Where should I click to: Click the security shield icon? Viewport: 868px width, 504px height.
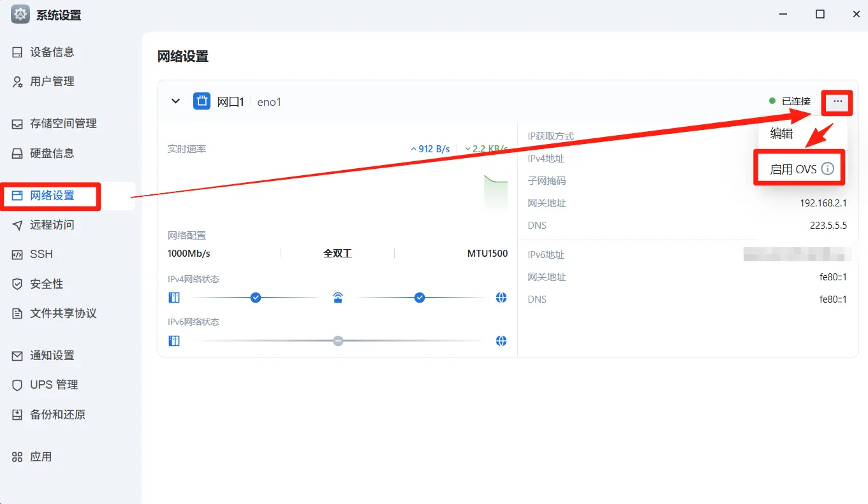click(18, 284)
